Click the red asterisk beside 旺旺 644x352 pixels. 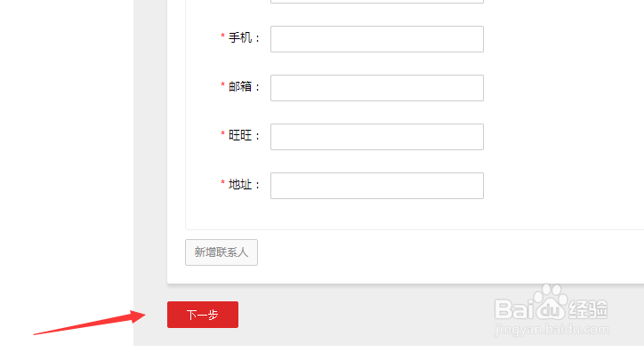pos(222,133)
